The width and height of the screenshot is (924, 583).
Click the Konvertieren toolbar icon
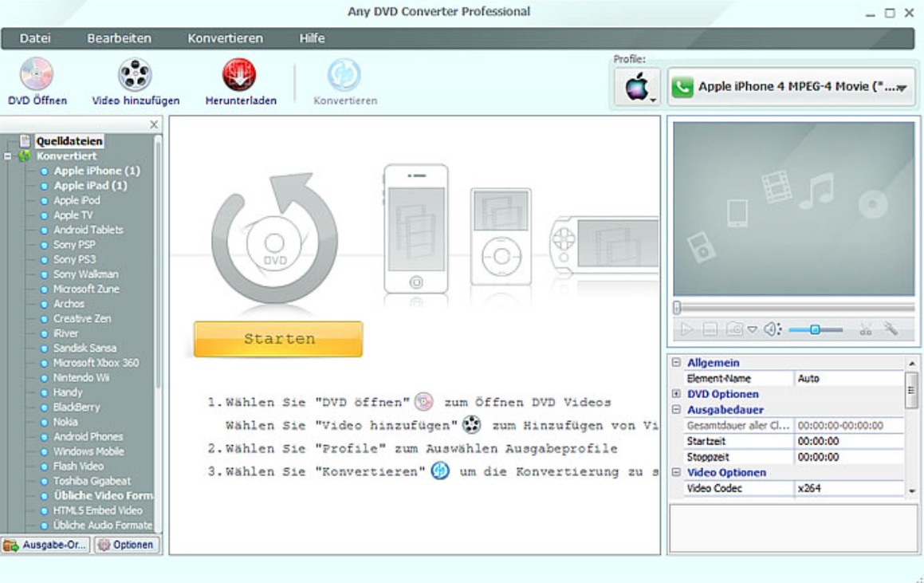pyautogui.click(x=344, y=74)
